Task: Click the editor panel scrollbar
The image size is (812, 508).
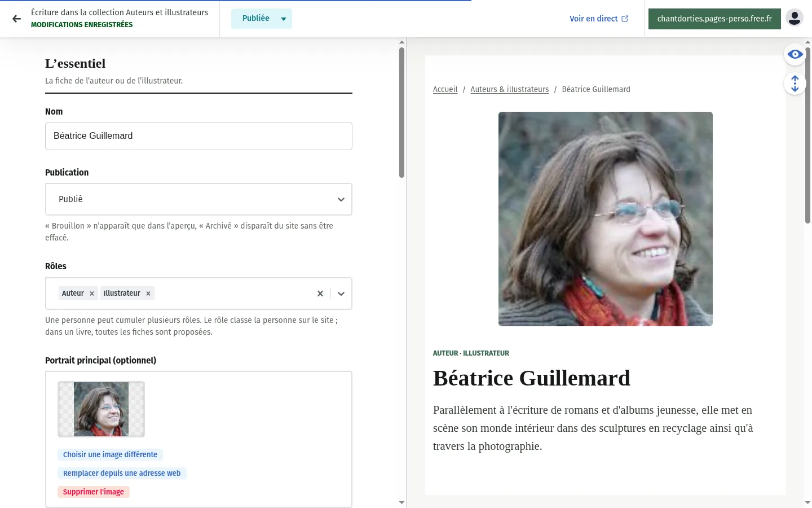Action: [x=401, y=113]
